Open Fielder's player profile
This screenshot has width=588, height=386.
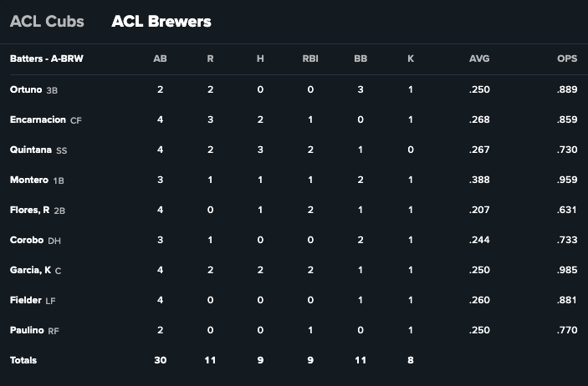pos(26,300)
